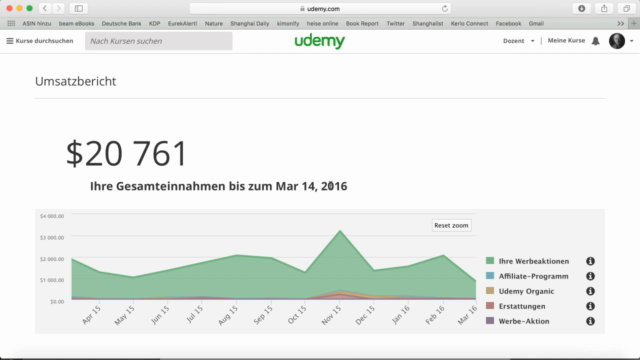The width and height of the screenshot is (640, 360).
Task: Open the Safari share icon
Action: coord(604,8)
